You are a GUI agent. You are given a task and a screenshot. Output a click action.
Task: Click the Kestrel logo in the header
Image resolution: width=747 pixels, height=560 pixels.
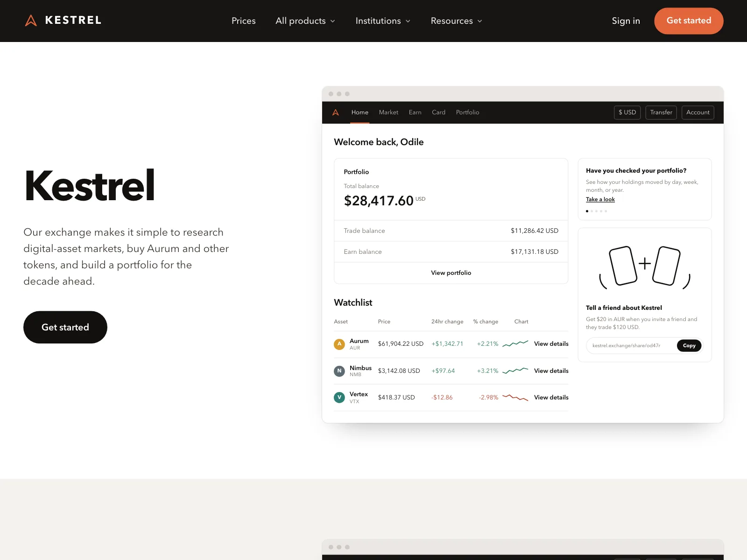pyautogui.click(x=63, y=21)
